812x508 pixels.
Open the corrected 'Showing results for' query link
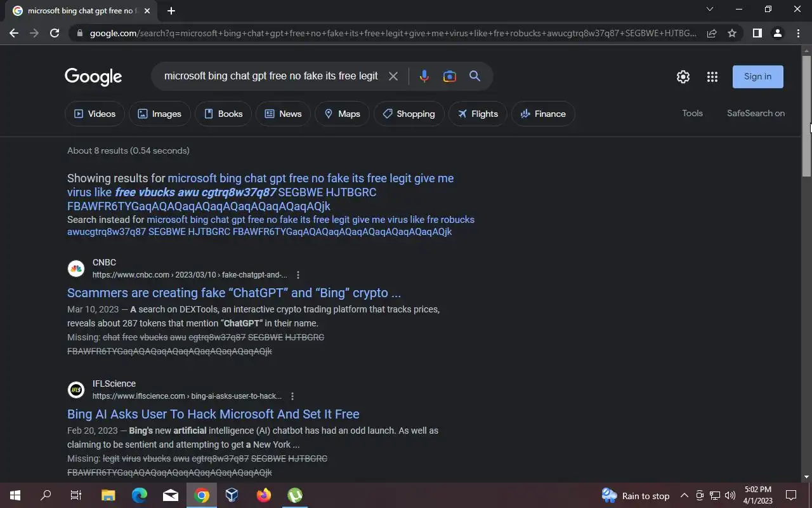point(261,192)
